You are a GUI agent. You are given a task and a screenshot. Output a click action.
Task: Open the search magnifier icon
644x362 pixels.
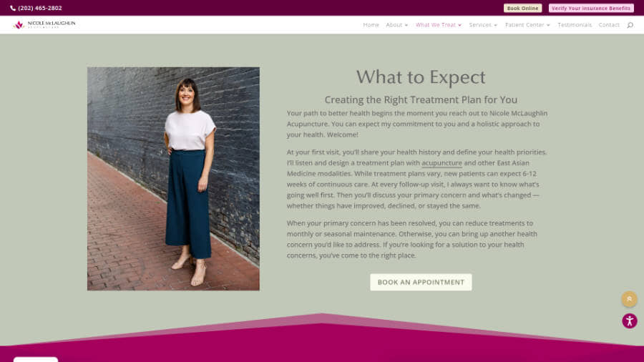630,25
